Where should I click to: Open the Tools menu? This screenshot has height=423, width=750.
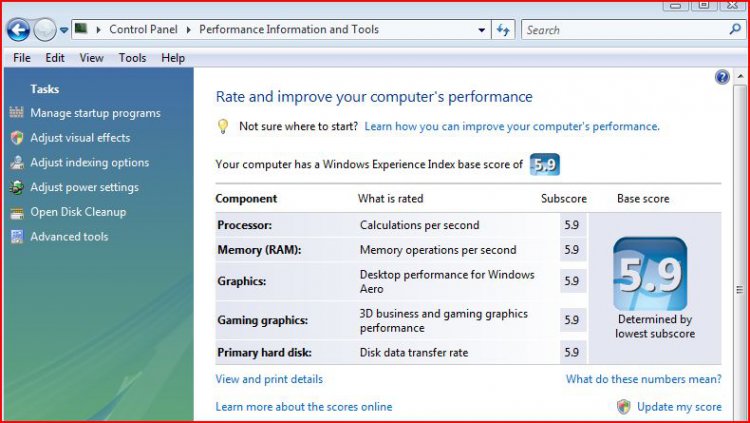[132, 58]
